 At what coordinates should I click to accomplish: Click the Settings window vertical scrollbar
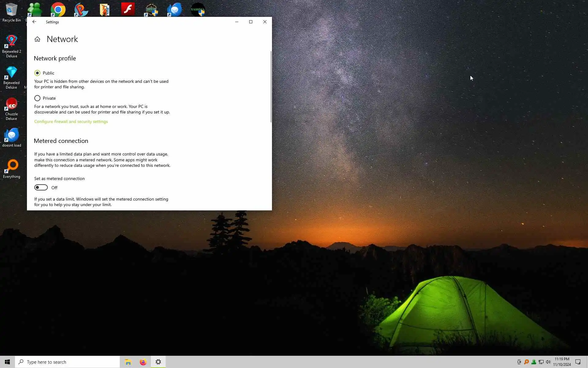[x=271, y=87]
